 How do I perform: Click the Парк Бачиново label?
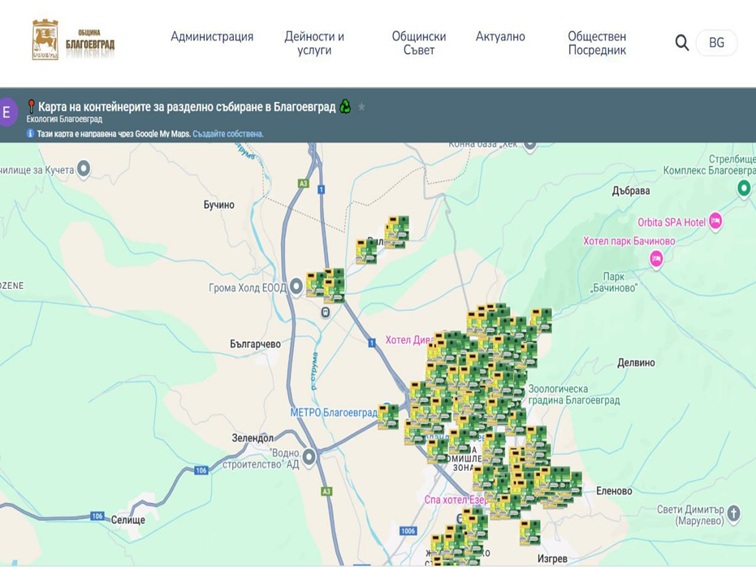614,283
